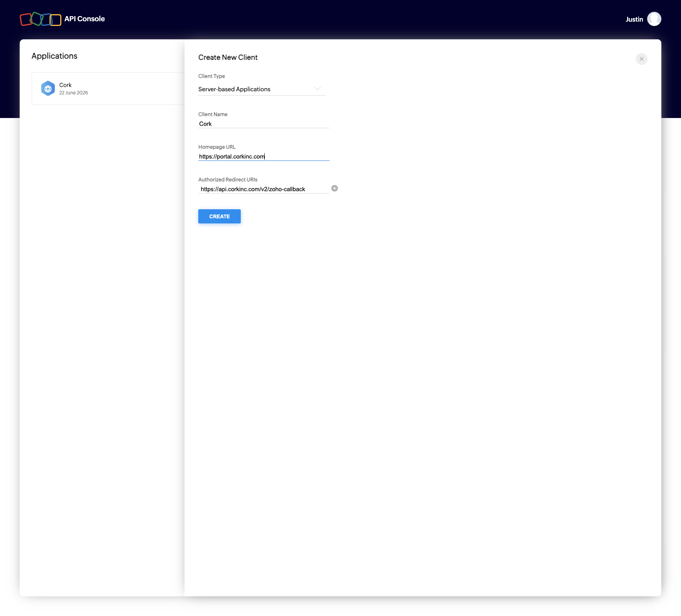Edit the Authorized Redirect URIs field
The height and width of the screenshot is (616, 681).
pyautogui.click(x=264, y=189)
